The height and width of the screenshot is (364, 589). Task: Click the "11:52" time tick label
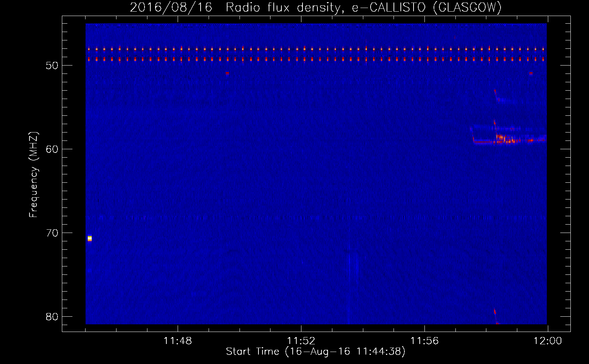301,341
